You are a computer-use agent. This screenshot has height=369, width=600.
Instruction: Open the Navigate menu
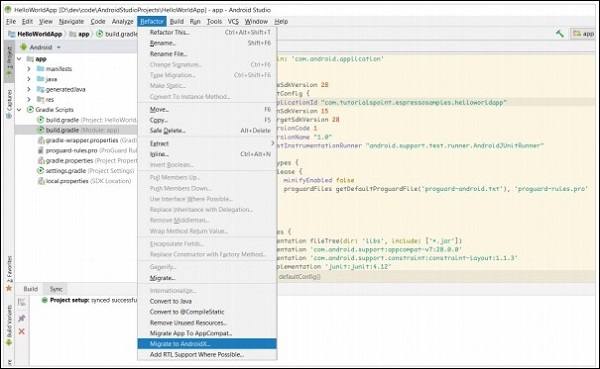tap(71, 21)
